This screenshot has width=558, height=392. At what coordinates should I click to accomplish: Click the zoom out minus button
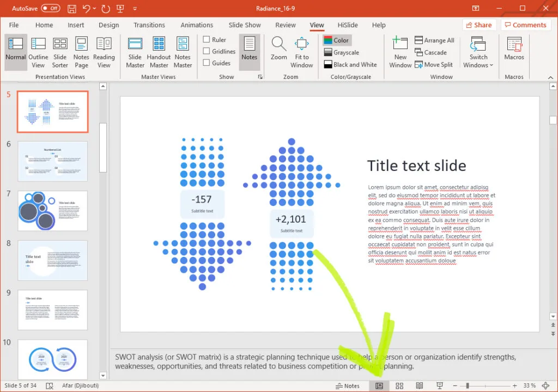(x=455, y=386)
